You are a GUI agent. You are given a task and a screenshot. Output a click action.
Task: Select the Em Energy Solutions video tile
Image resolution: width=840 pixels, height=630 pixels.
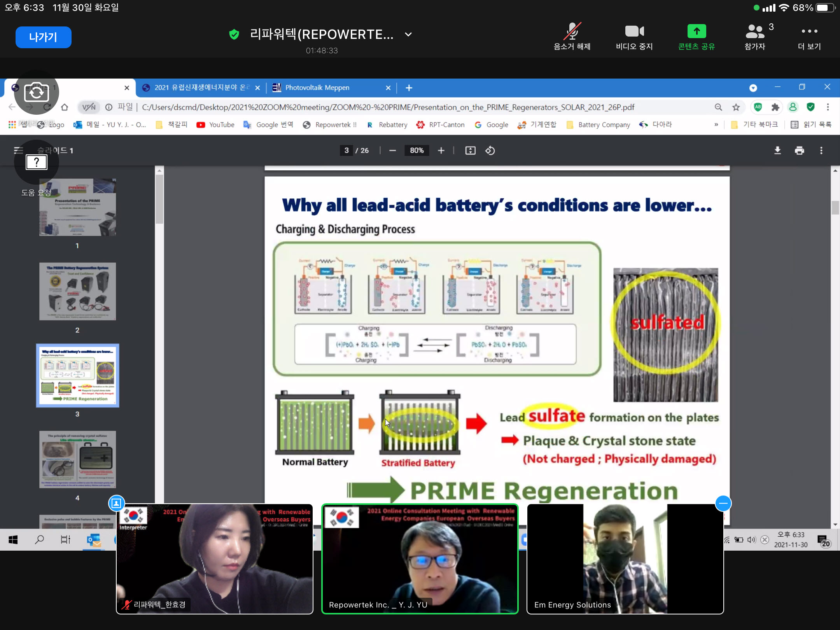click(625, 559)
